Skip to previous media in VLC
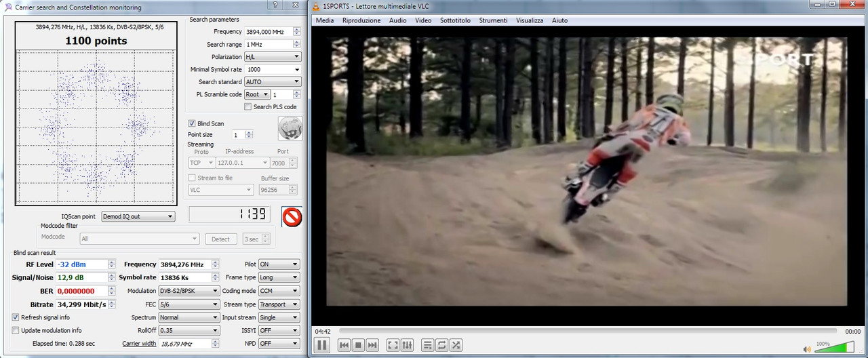Screen dimensions: 868x358 click(344, 345)
